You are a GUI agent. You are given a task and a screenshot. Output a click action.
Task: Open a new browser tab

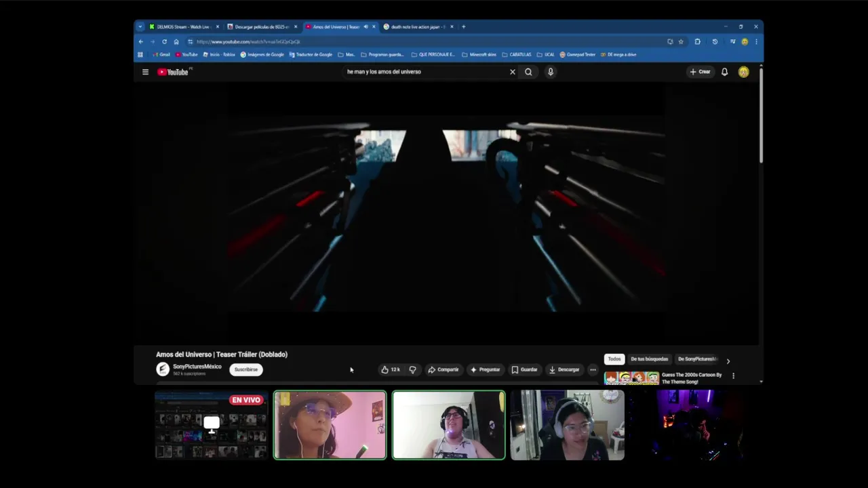464,27
